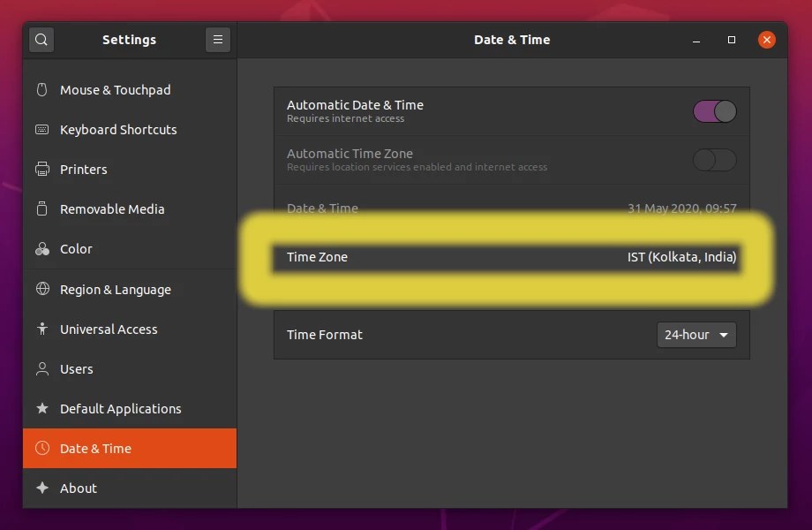Open Region & Language via its globe icon

pyautogui.click(x=41, y=289)
